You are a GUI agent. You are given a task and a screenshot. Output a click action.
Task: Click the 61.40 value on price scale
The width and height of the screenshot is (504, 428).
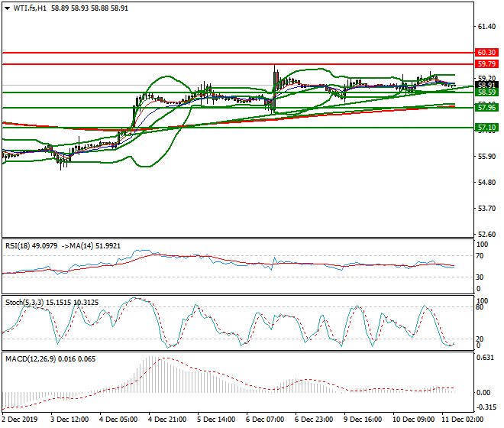click(485, 27)
